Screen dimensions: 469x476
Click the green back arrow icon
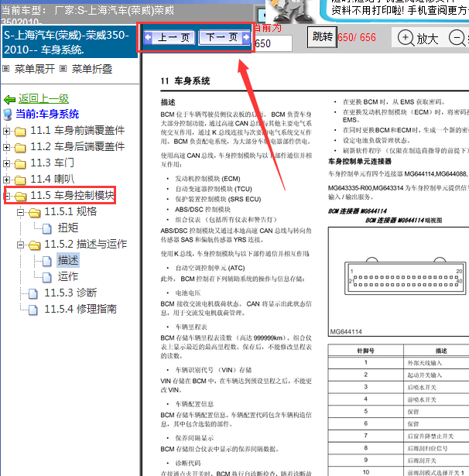(10, 99)
